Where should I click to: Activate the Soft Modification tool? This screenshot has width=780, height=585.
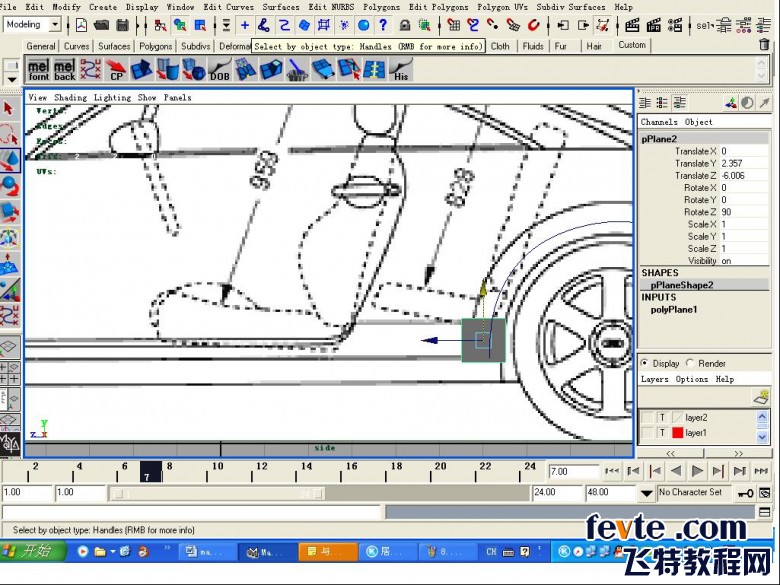pyautogui.click(x=9, y=265)
